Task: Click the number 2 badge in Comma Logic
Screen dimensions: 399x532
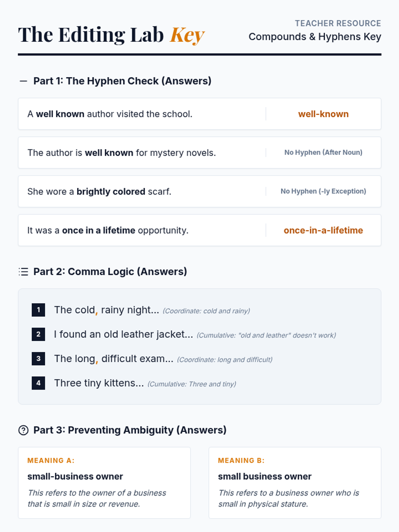Action: pyautogui.click(x=39, y=334)
